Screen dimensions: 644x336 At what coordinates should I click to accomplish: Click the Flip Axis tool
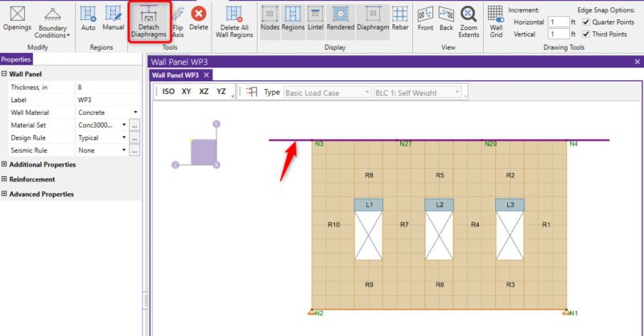point(177,20)
